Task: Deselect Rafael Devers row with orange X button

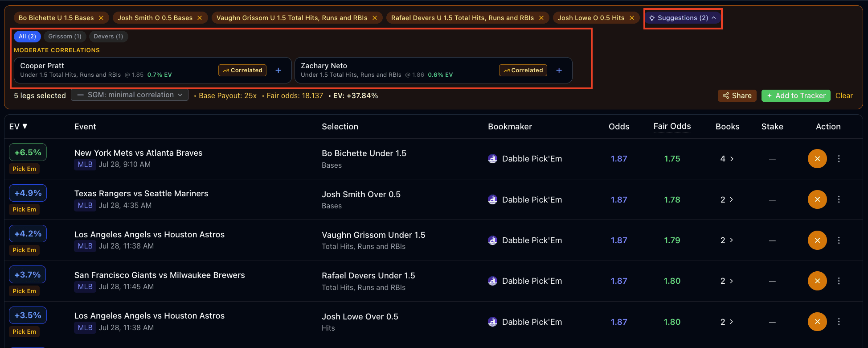Action: [817, 281]
